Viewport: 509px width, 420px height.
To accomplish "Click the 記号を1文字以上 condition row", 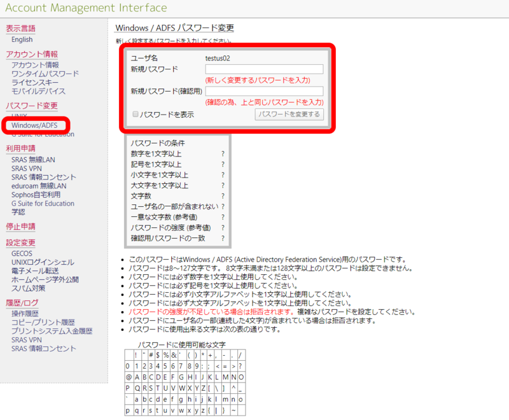I will tap(178, 164).
